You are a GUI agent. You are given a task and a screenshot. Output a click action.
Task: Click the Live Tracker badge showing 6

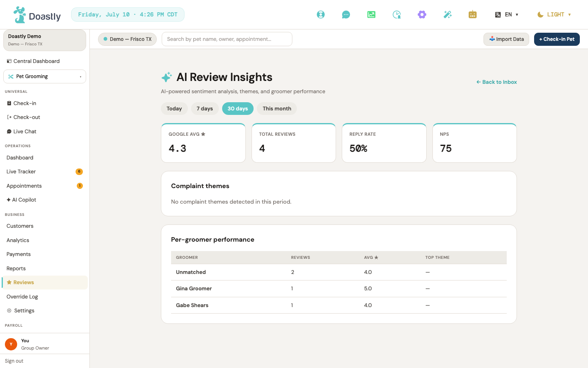tap(79, 172)
